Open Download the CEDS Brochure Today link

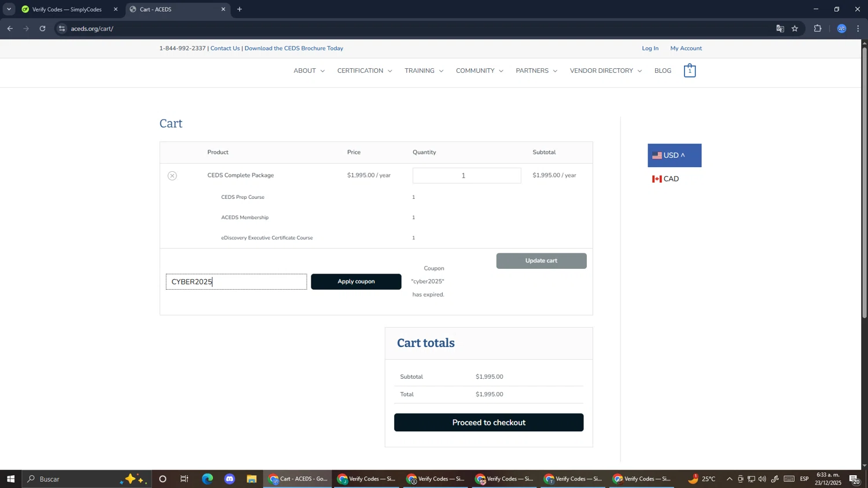293,49
